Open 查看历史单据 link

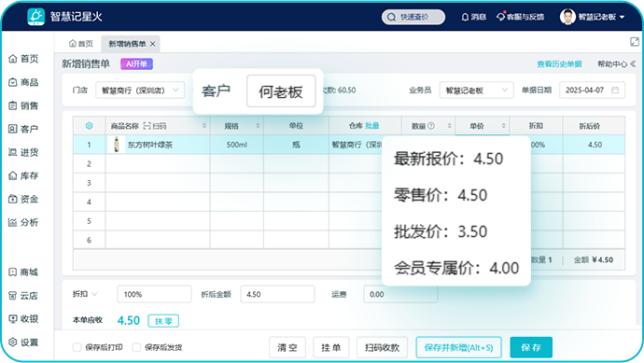point(559,64)
